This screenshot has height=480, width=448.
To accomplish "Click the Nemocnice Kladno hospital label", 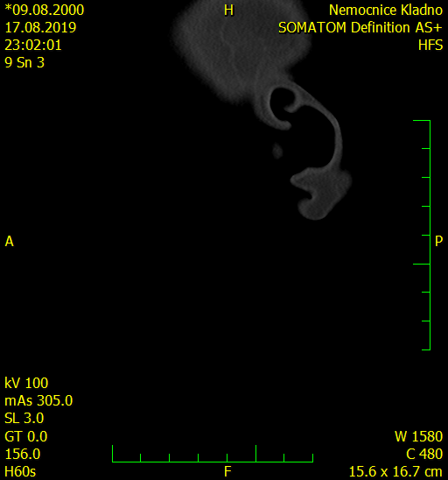I will coord(386,11).
